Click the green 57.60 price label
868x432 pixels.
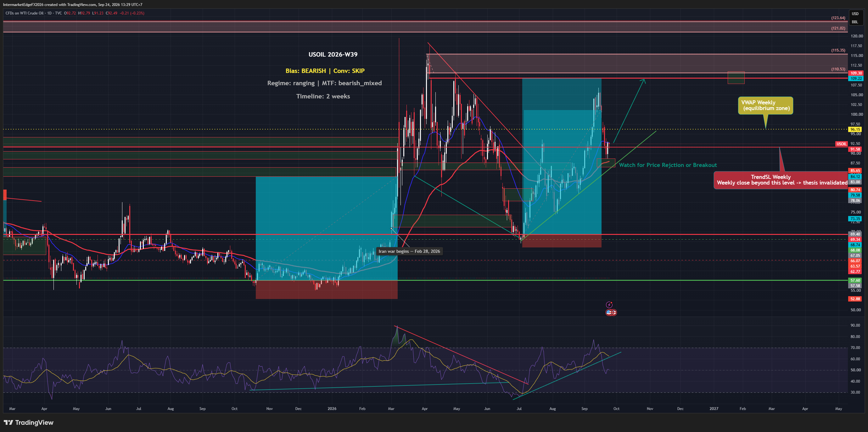point(855,280)
